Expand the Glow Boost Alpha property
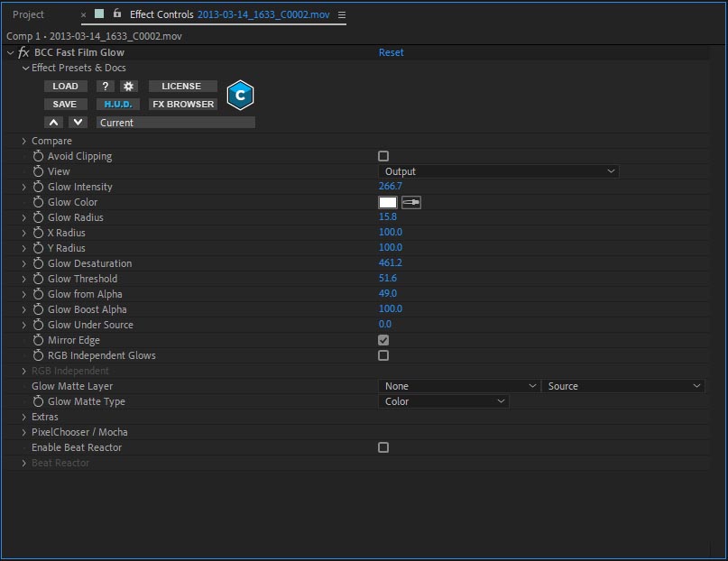Viewport: 728px width, 561px height. (23, 309)
